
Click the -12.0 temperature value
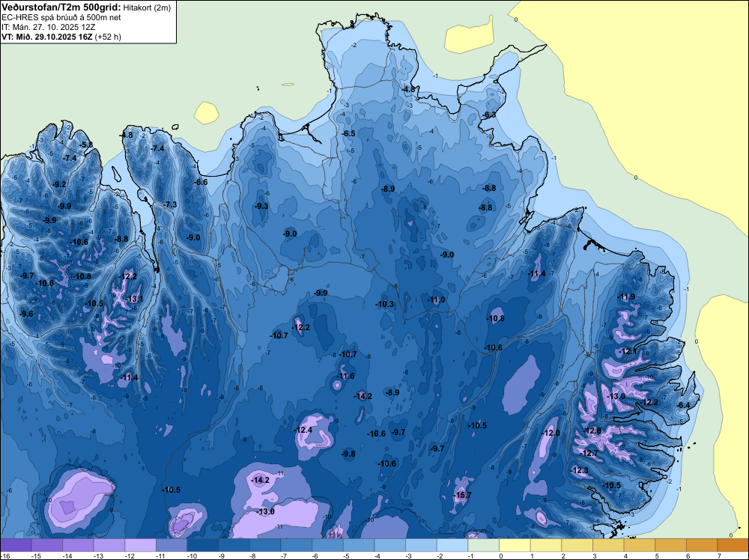(x=551, y=433)
